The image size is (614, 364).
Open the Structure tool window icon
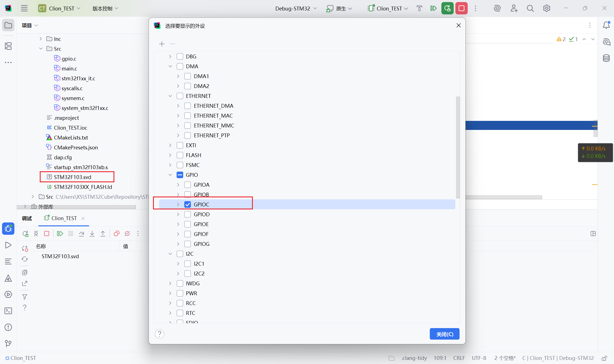(x=8, y=46)
